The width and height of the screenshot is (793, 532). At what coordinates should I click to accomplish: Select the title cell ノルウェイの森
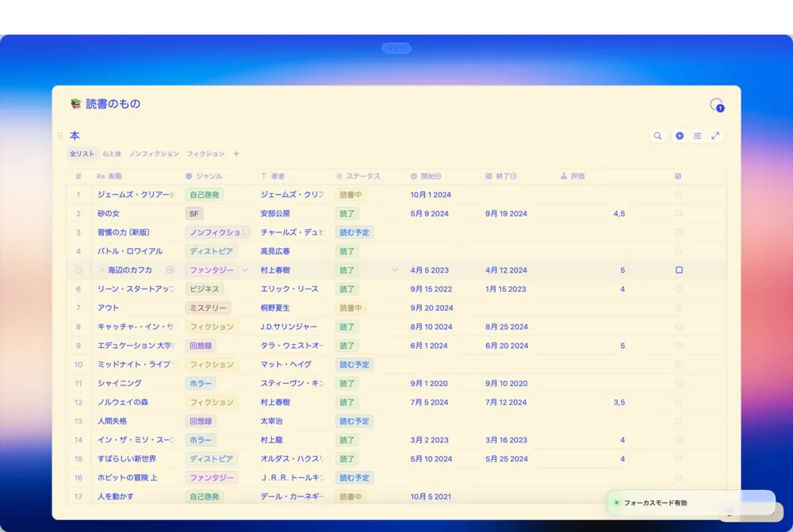123,402
